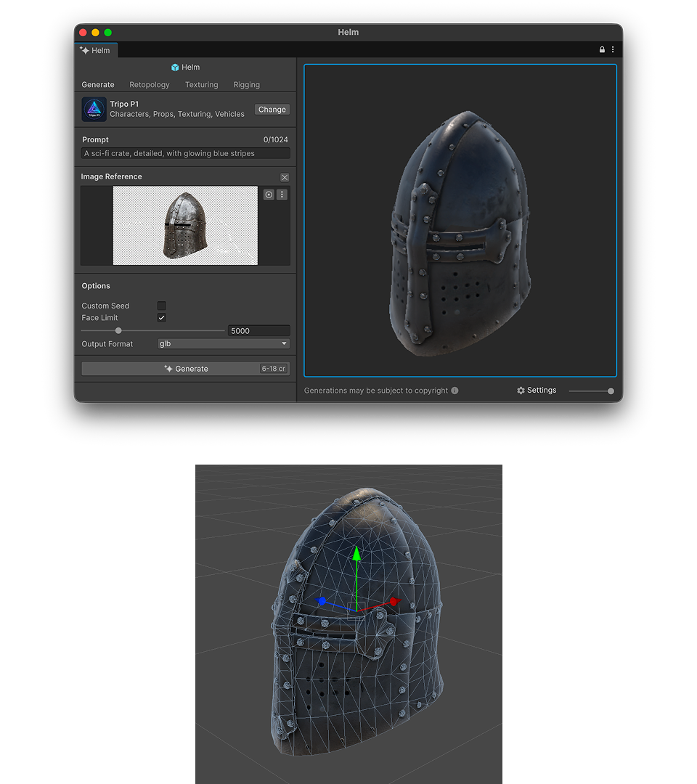Click the sparkle icon on Helm tab
The height and width of the screenshot is (784, 697).
pos(84,50)
